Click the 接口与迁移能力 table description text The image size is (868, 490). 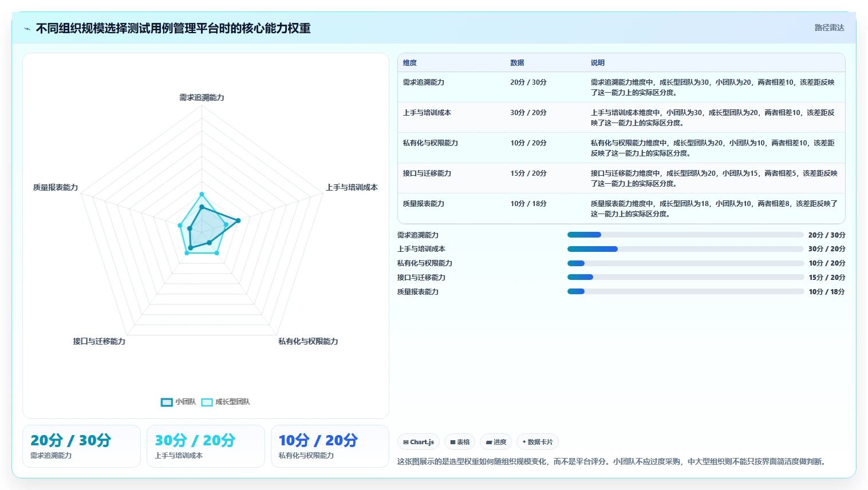point(714,178)
